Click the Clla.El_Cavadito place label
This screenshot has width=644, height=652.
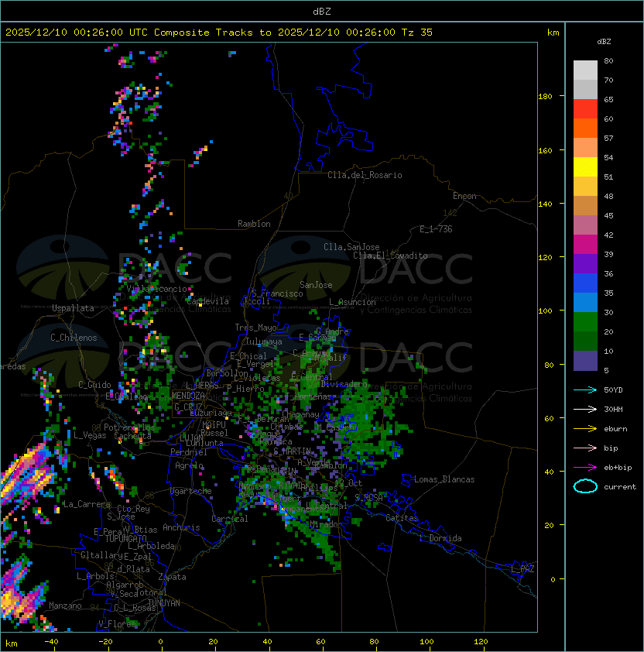click(390, 256)
